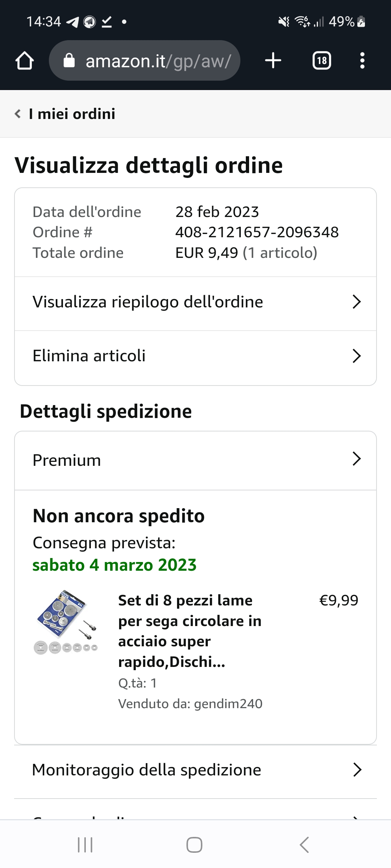Image resolution: width=391 pixels, height=868 pixels.
Task: Tap the browser home icon
Action: [25, 61]
